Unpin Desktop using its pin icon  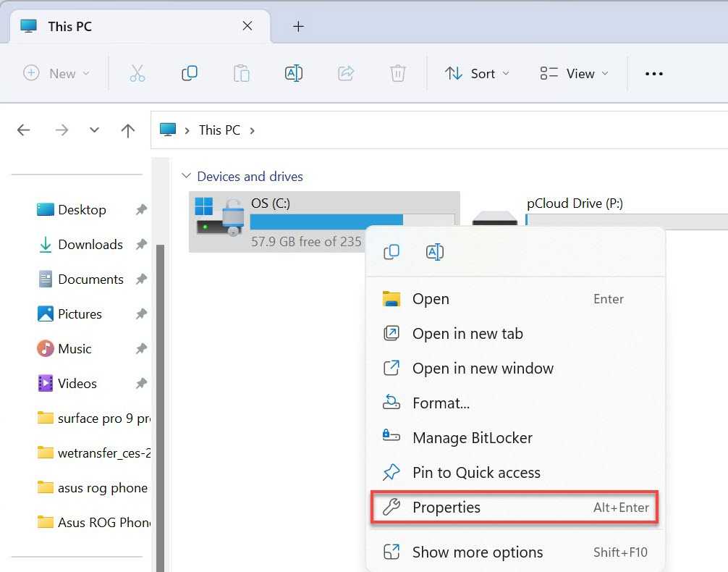pos(141,209)
